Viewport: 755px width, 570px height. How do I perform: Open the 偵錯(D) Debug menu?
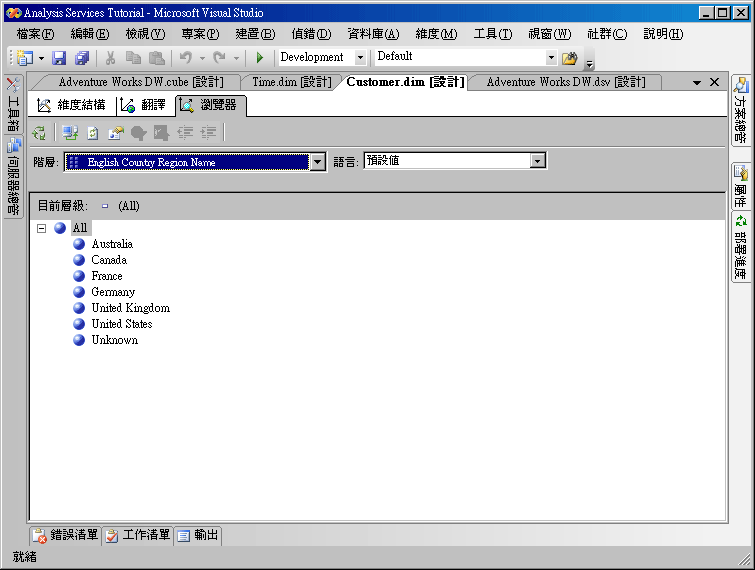tap(311, 34)
